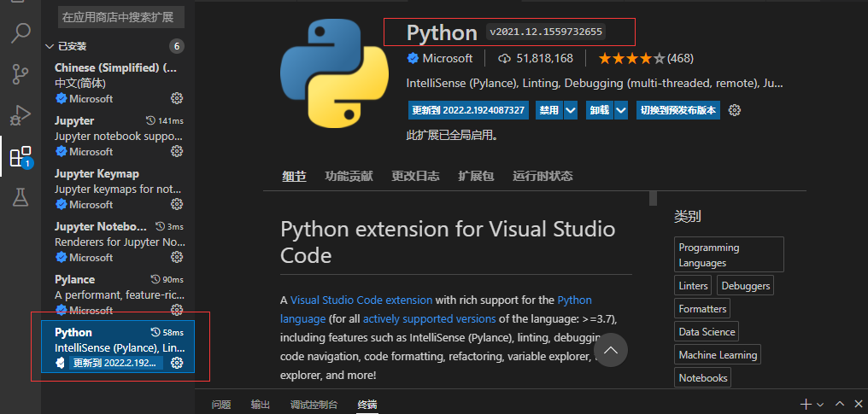Open the Extensions view icon

(x=21, y=157)
